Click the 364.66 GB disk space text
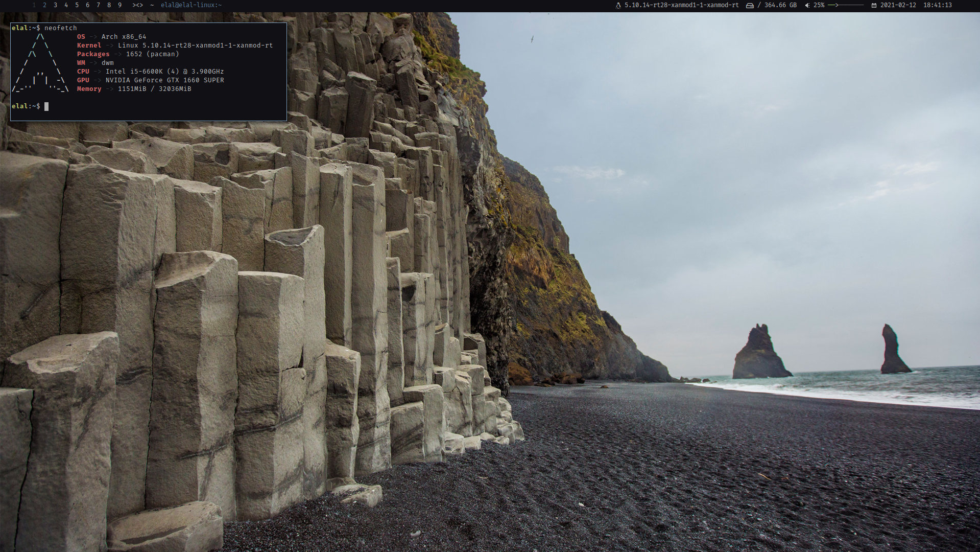The width and height of the screenshot is (980, 552). click(780, 5)
